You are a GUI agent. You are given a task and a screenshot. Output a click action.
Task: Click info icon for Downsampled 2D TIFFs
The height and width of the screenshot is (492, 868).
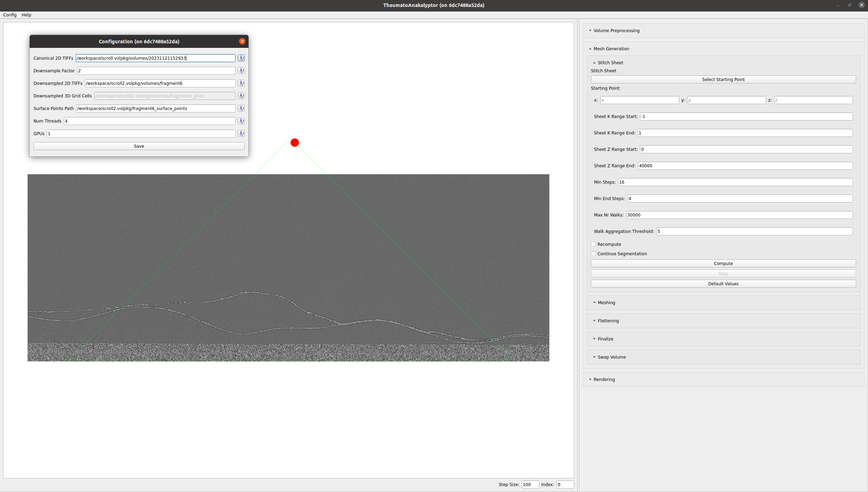pyautogui.click(x=241, y=83)
